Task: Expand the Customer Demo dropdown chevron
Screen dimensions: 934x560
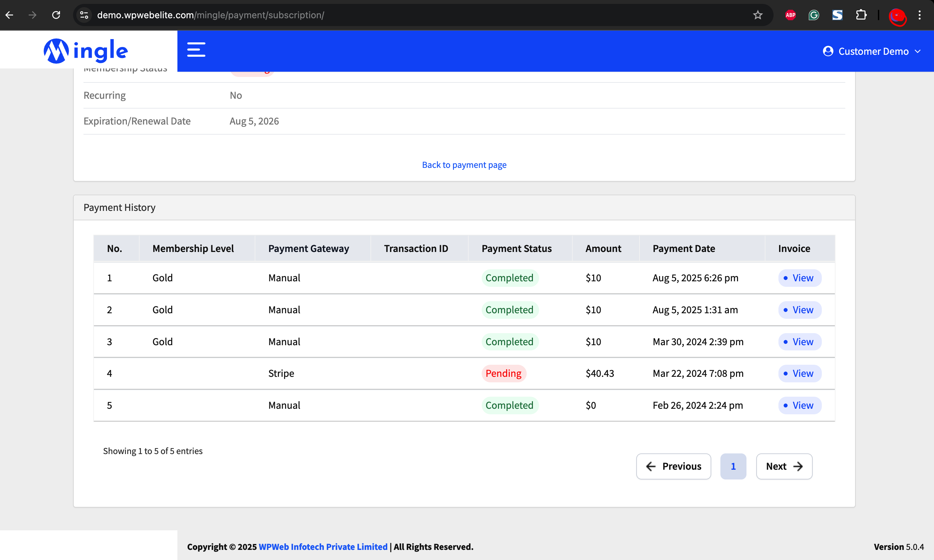Action: point(917,51)
